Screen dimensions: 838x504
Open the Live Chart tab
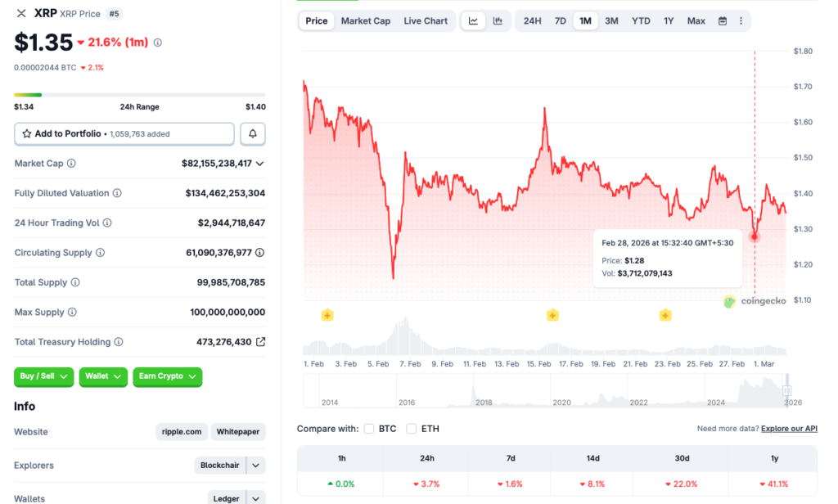coord(426,21)
